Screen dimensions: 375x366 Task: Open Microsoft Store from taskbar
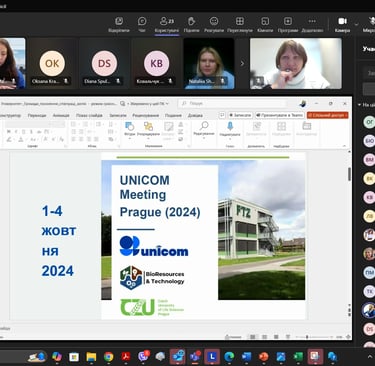pos(74,357)
